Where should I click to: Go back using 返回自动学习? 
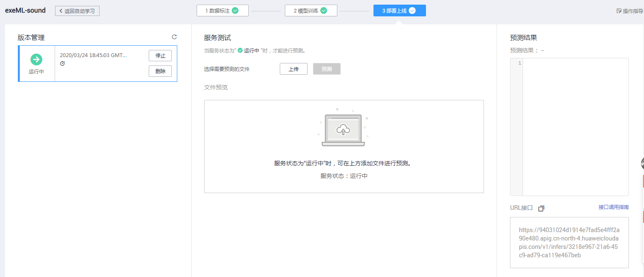[77, 10]
